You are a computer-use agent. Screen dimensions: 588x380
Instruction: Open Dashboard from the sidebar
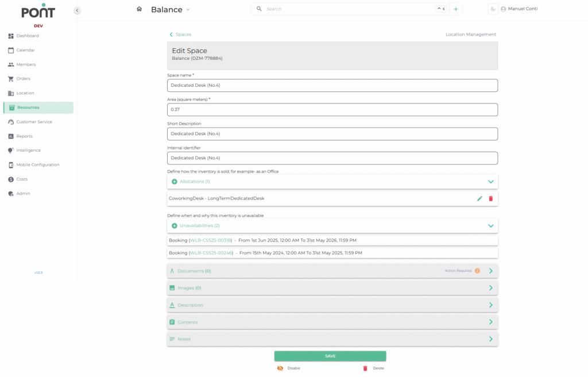tap(27, 36)
